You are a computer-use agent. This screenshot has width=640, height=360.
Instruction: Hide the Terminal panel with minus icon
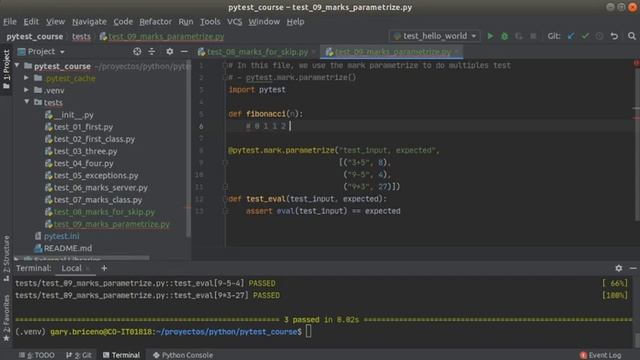click(x=633, y=268)
